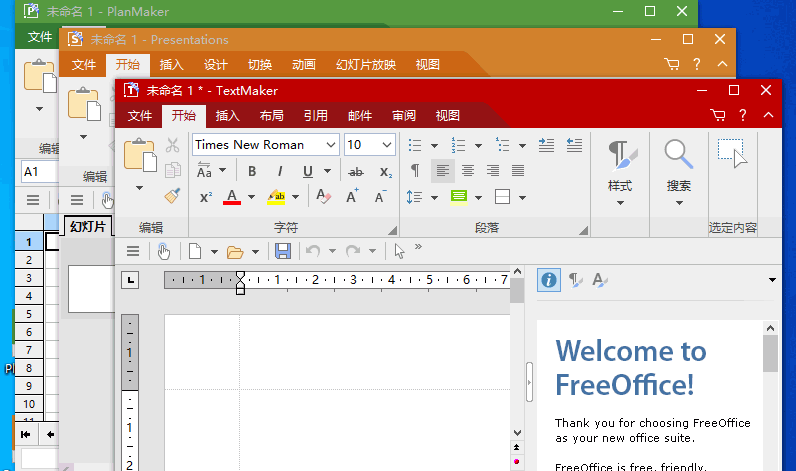Toggle italic formatting in TextMaker ribbon
The image size is (796, 471).
click(x=279, y=171)
